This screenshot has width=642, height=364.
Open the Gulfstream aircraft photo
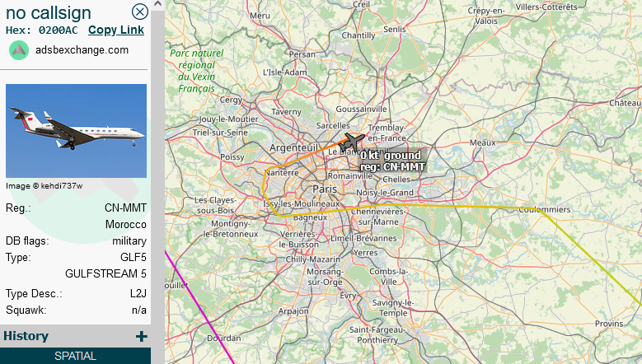coord(76,131)
